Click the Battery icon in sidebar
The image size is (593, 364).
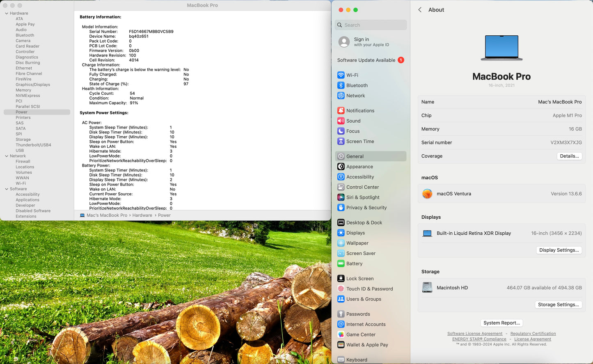tap(341, 264)
